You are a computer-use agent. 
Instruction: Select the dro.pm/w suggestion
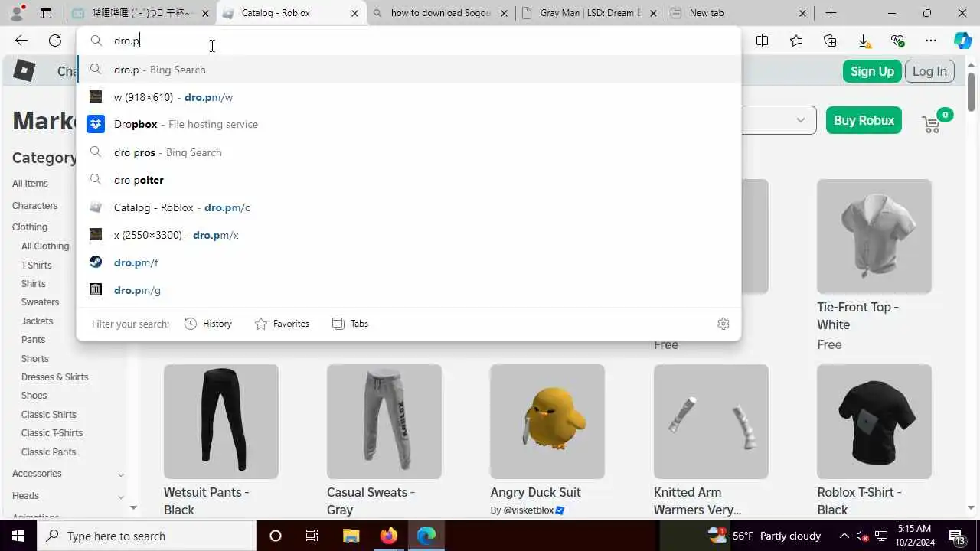point(409,97)
